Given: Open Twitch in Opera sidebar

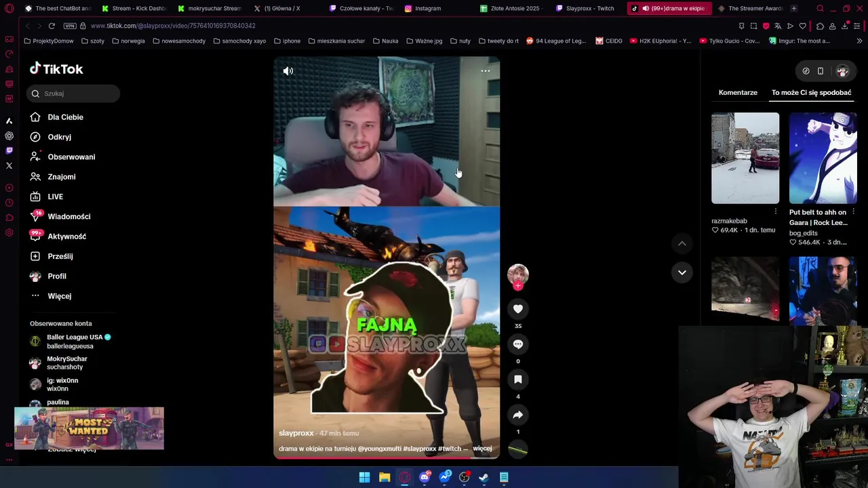Looking at the screenshot, I should [9, 150].
